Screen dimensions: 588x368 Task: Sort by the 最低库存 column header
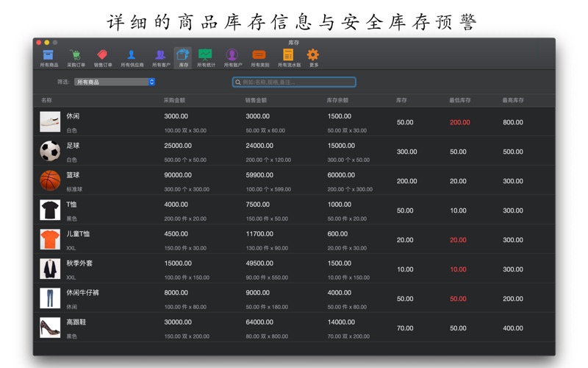(x=460, y=100)
